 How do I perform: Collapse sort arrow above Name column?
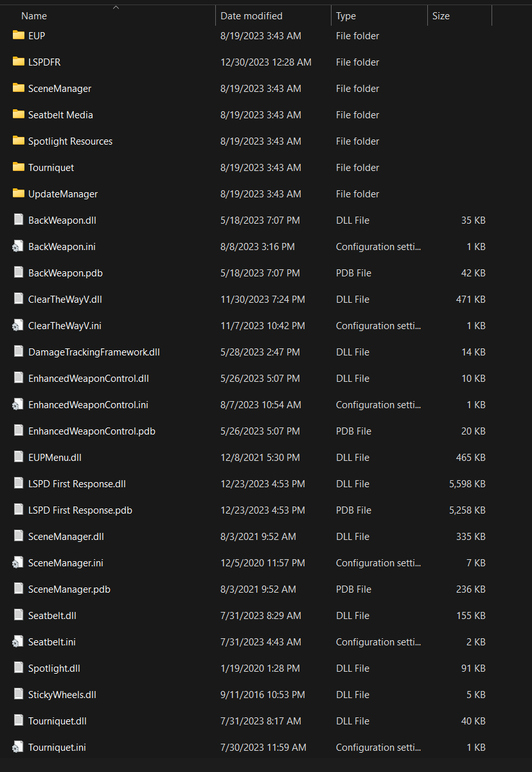tap(116, 7)
